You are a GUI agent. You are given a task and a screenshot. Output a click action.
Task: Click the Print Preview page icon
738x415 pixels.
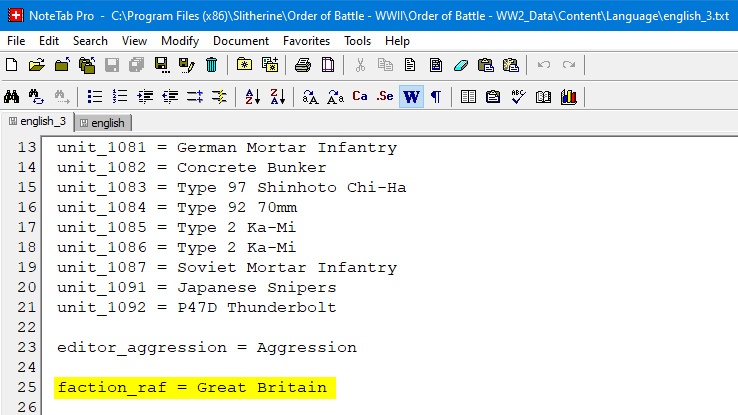click(x=328, y=65)
